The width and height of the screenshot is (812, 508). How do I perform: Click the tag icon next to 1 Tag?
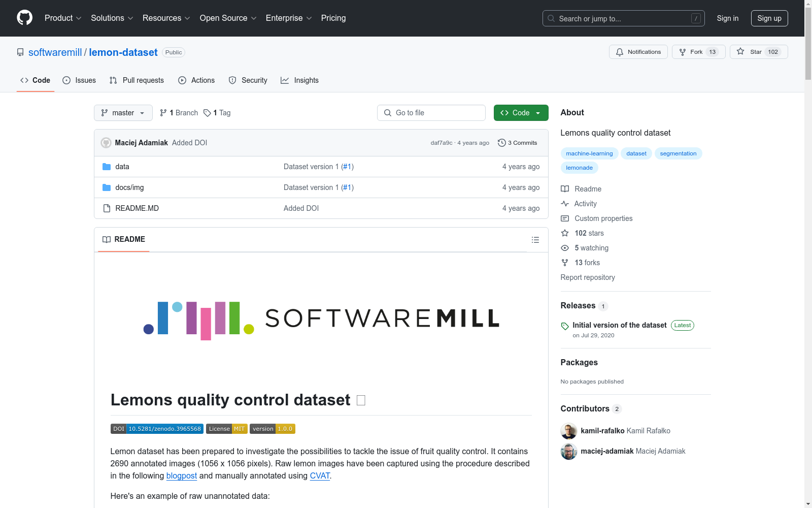coord(207,113)
